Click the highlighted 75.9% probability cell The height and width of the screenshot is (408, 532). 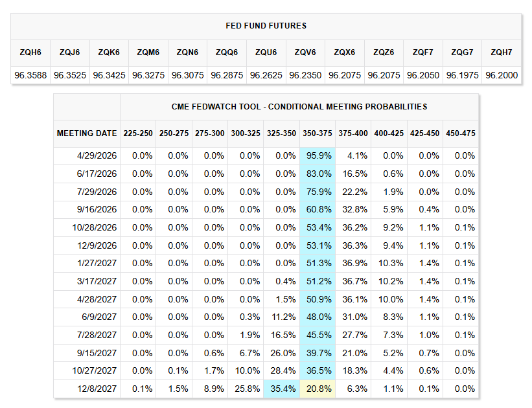[x=318, y=192]
